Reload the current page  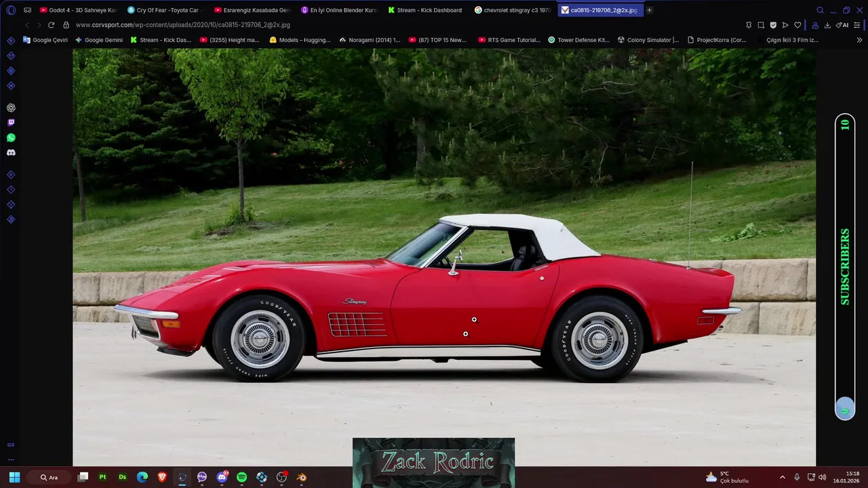51,25
